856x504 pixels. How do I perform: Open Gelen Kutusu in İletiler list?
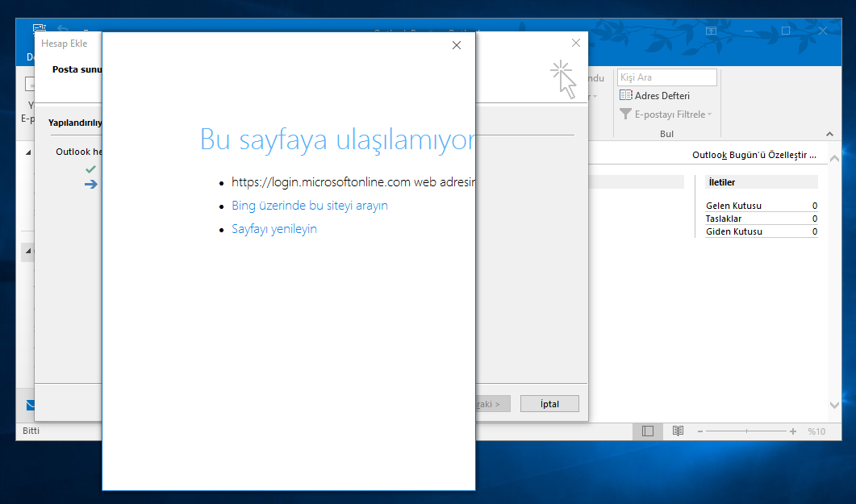pos(762,206)
